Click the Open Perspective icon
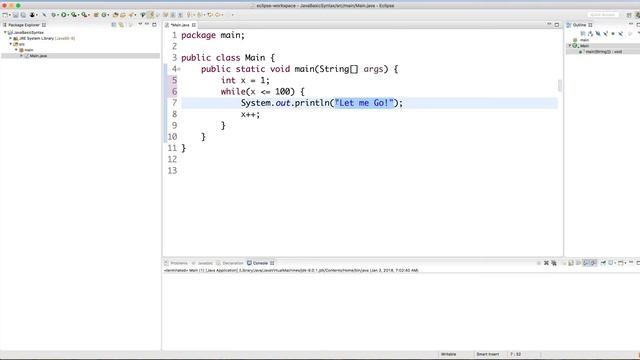640x360 pixels. coord(629,15)
